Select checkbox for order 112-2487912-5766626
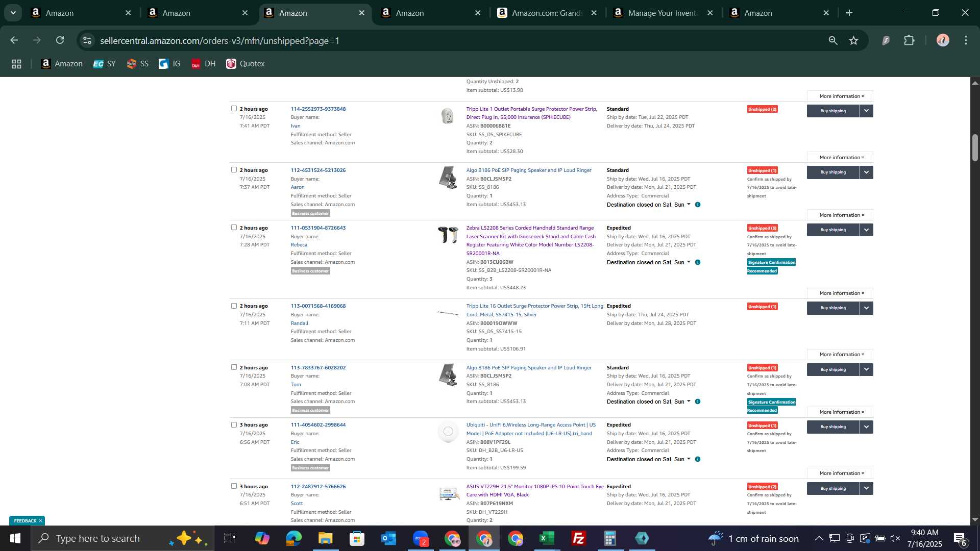Image resolution: width=980 pixels, height=551 pixels. point(234,486)
